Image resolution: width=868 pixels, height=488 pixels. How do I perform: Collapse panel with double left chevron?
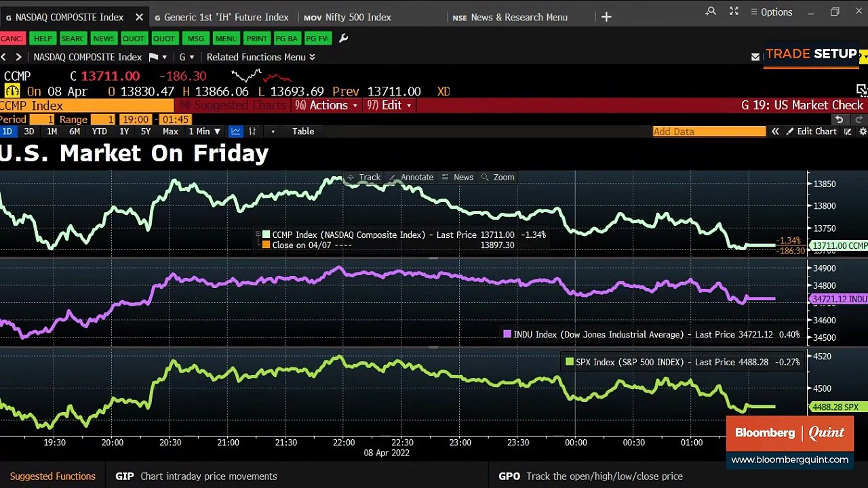tap(775, 131)
